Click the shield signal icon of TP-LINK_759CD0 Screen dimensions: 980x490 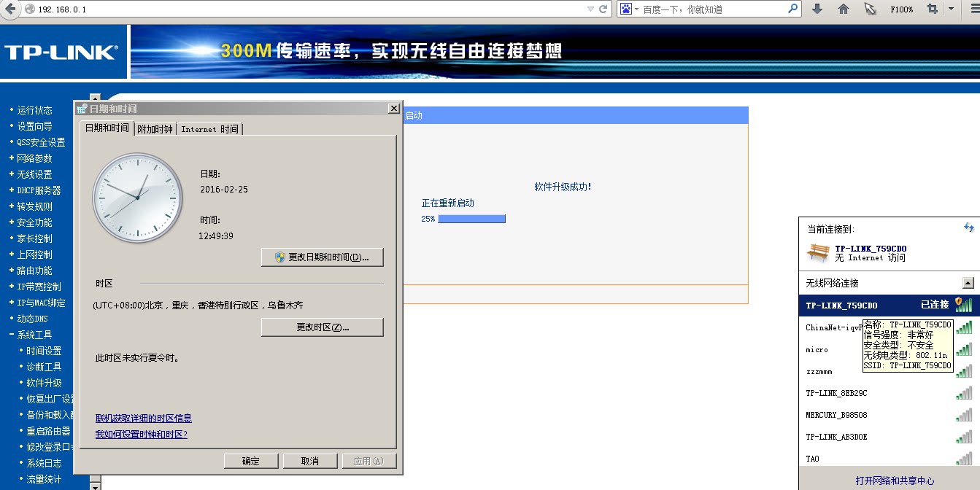(964, 304)
